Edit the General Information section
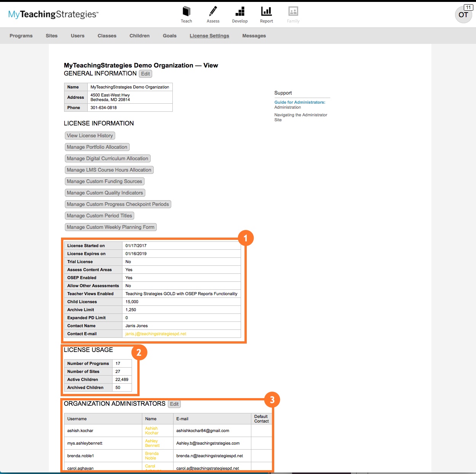 145,74
